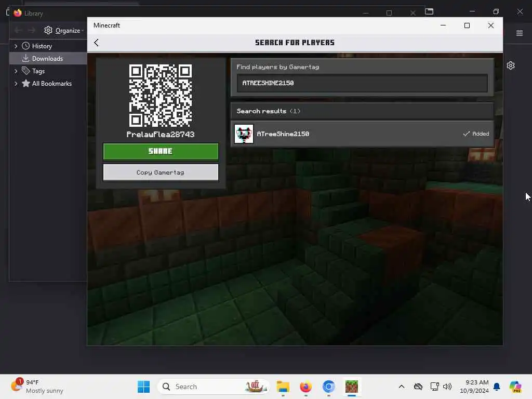The width and height of the screenshot is (532, 399).
Task: Select History in Library sidebar
Action: click(42, 46)
